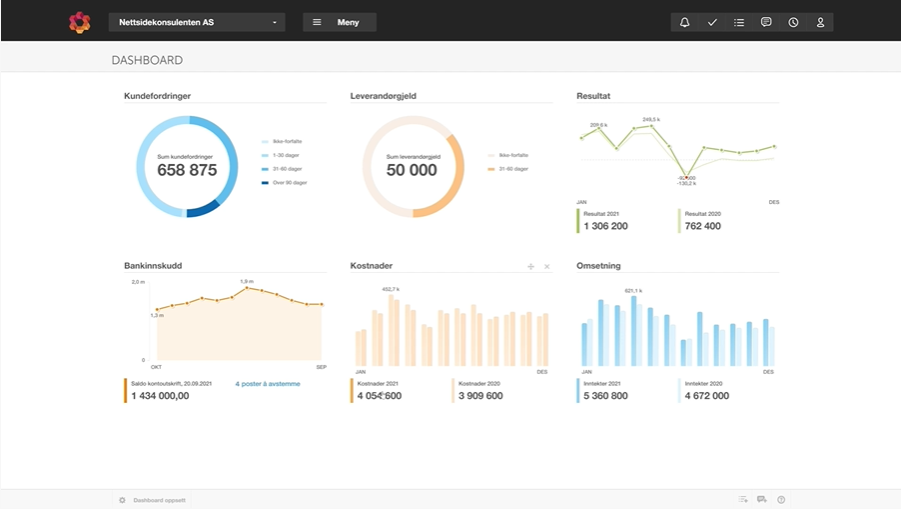This screenshot has width=901, height=509.
Task: Open the chat messages icon
Action: pyautogui.click(x=766, y=22)
